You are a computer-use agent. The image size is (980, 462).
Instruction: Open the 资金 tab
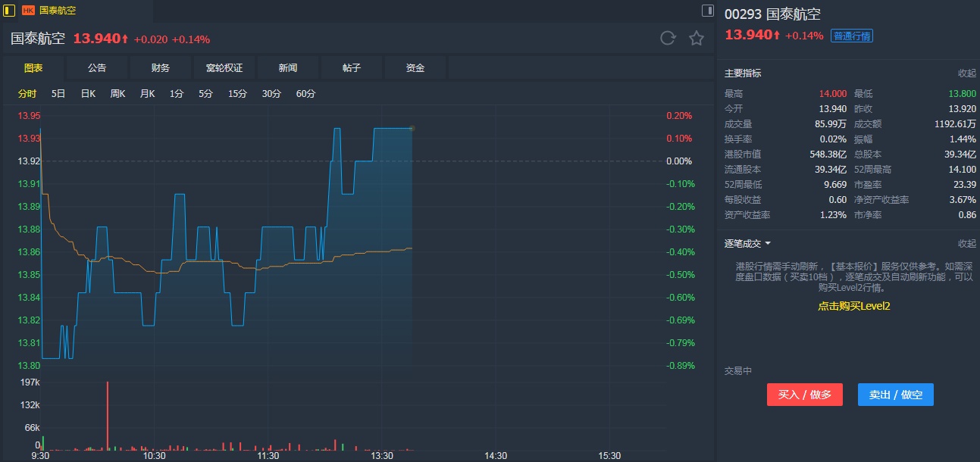point(415,68)
